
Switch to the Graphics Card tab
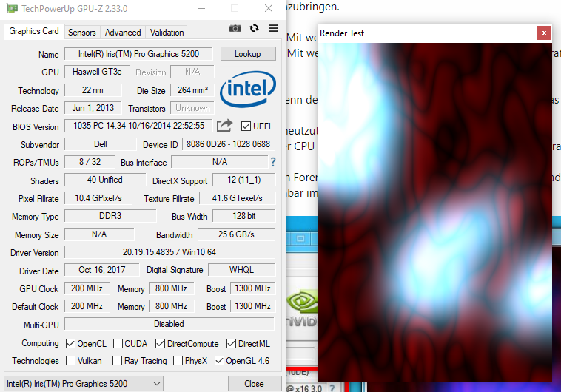34,31
